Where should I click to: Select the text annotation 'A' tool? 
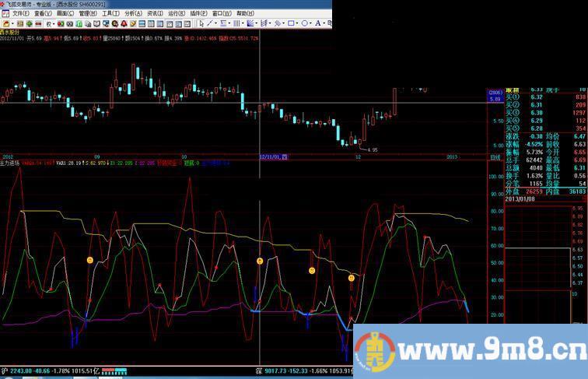tap(317, 23)
